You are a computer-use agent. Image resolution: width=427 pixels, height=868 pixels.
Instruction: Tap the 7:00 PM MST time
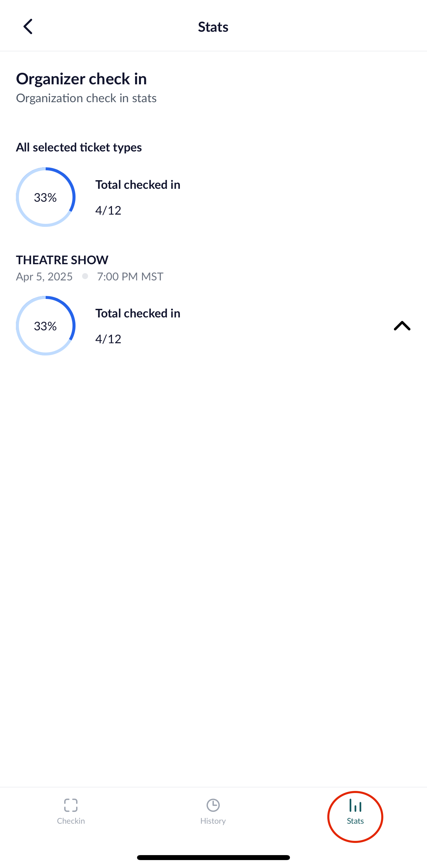click(130, 277)
